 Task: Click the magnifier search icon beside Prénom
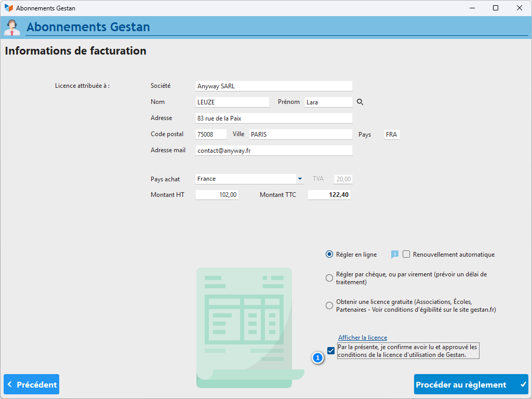(360, 102)
